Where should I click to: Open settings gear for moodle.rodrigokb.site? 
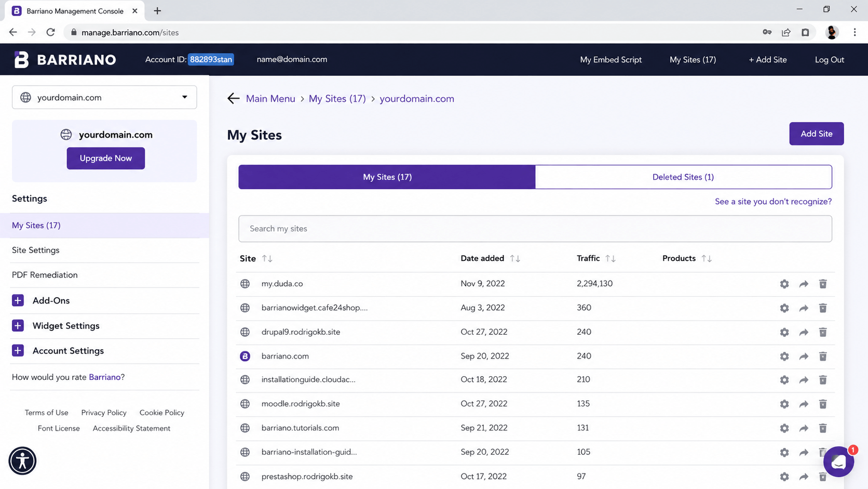(784, 404)
